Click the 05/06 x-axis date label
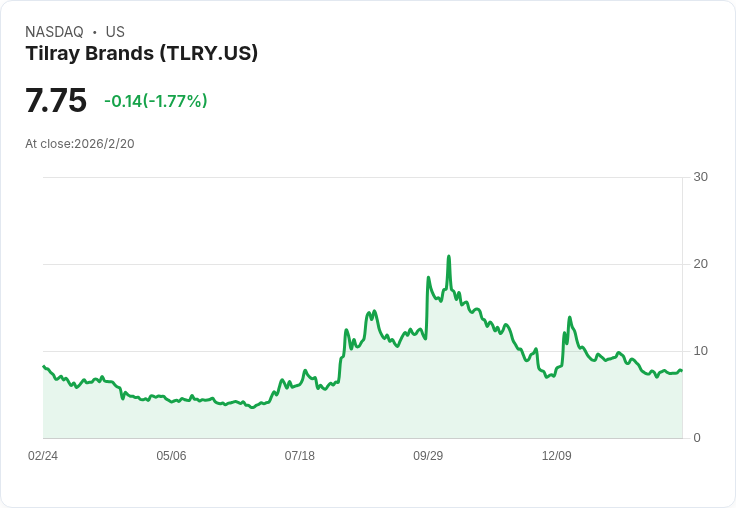 (x=171, y=455)
